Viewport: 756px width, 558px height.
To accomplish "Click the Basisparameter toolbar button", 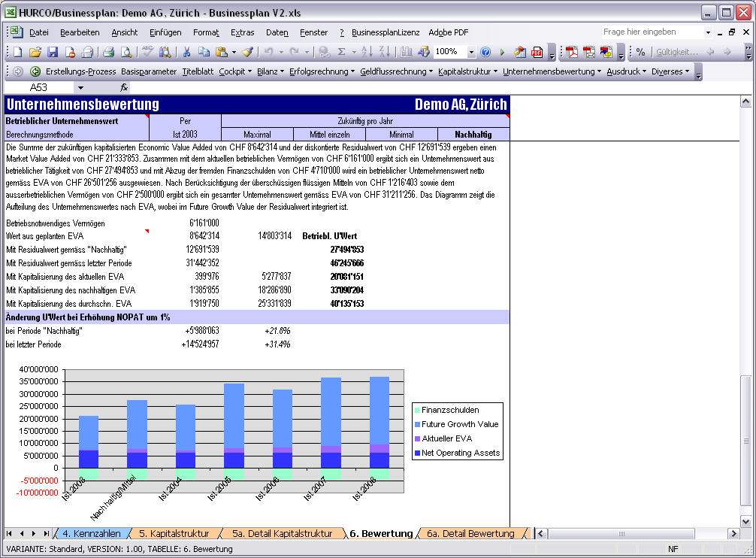I will 149,71.
